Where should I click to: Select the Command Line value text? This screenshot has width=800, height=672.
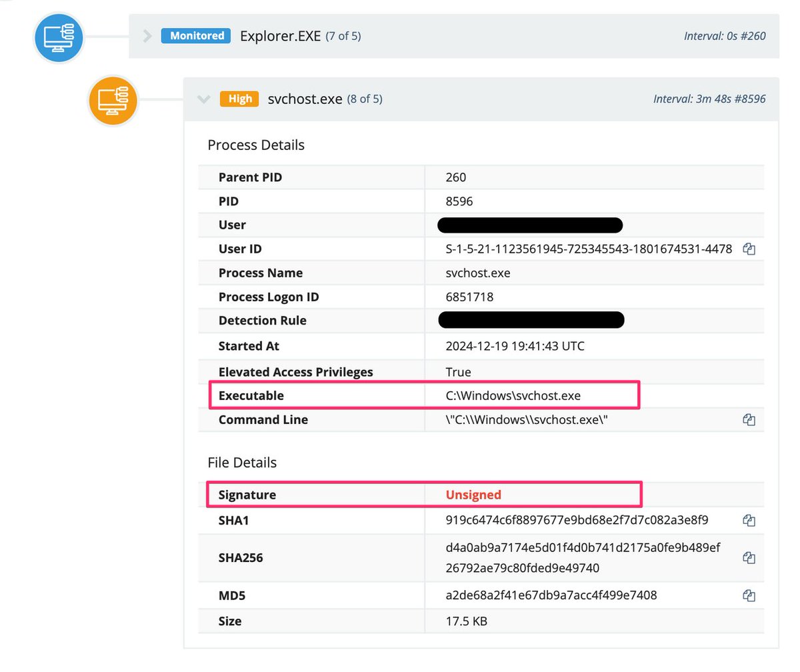(x=527, y=420)
